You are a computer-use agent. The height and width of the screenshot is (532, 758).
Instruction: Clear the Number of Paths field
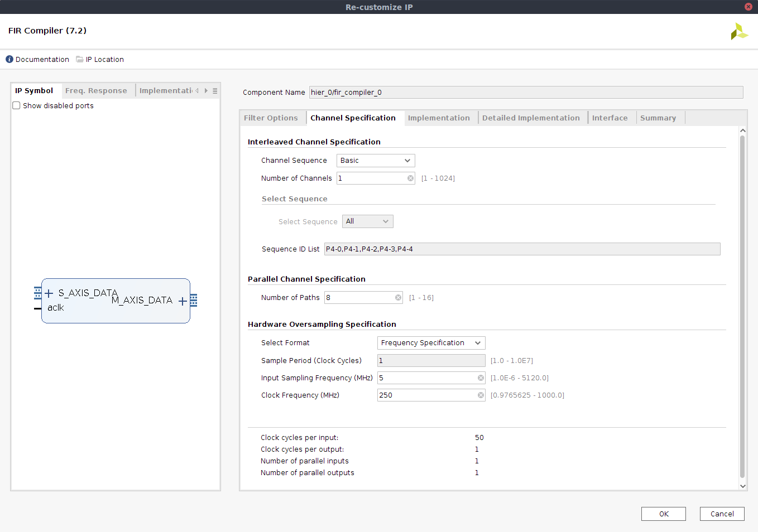399,298
